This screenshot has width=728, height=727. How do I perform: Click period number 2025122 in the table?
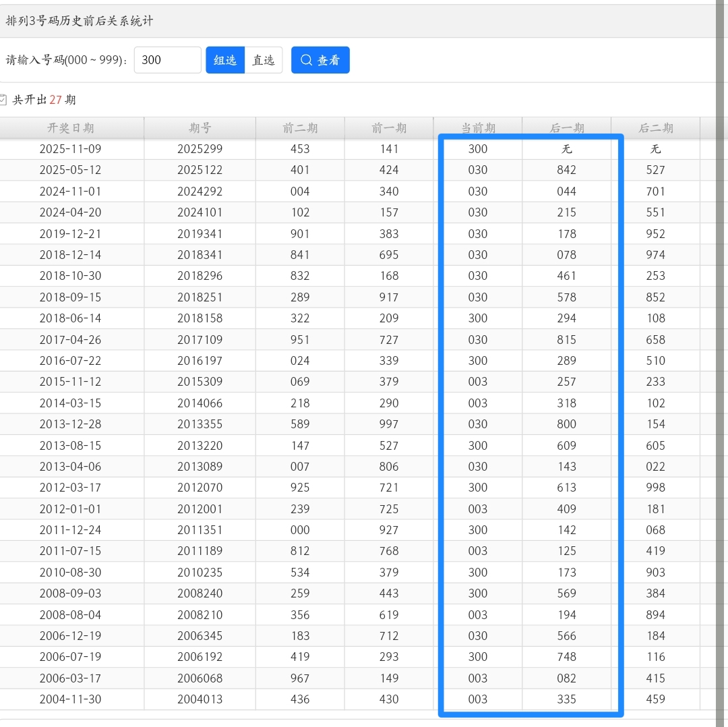pyautogui.click(x=200, y=170)
